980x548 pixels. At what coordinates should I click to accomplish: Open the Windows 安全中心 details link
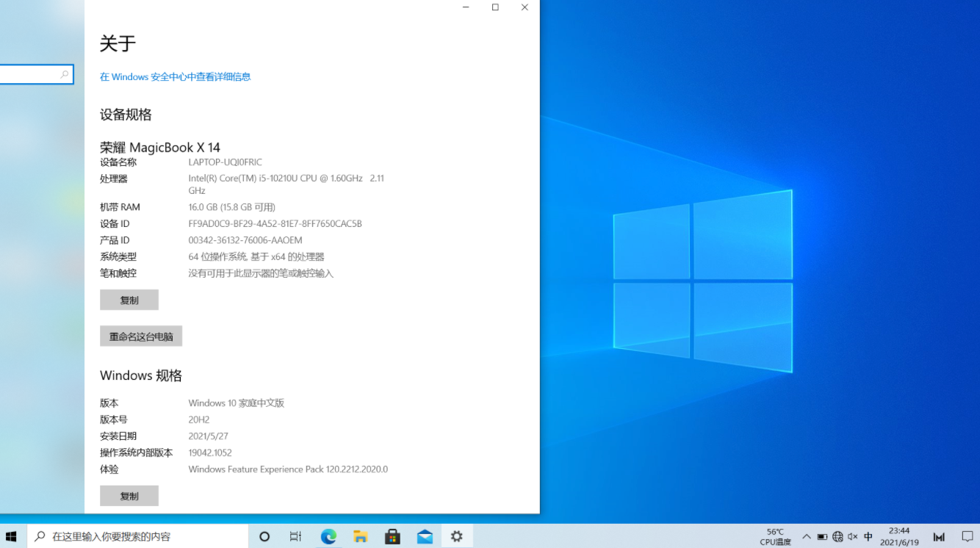176,76
